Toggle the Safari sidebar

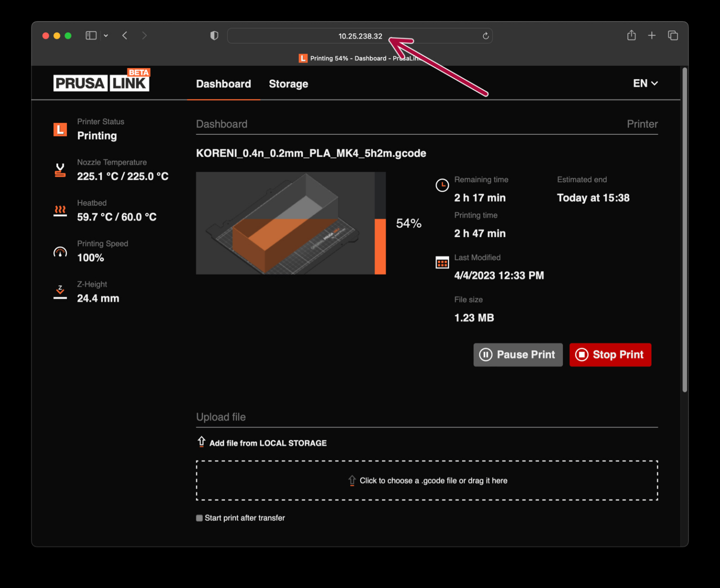point(90,35)
